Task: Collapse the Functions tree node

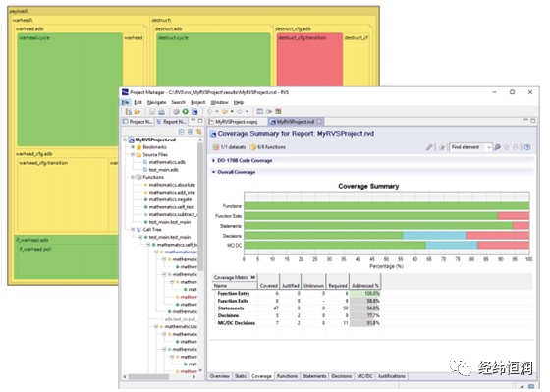Action: [x=133, y=177]
